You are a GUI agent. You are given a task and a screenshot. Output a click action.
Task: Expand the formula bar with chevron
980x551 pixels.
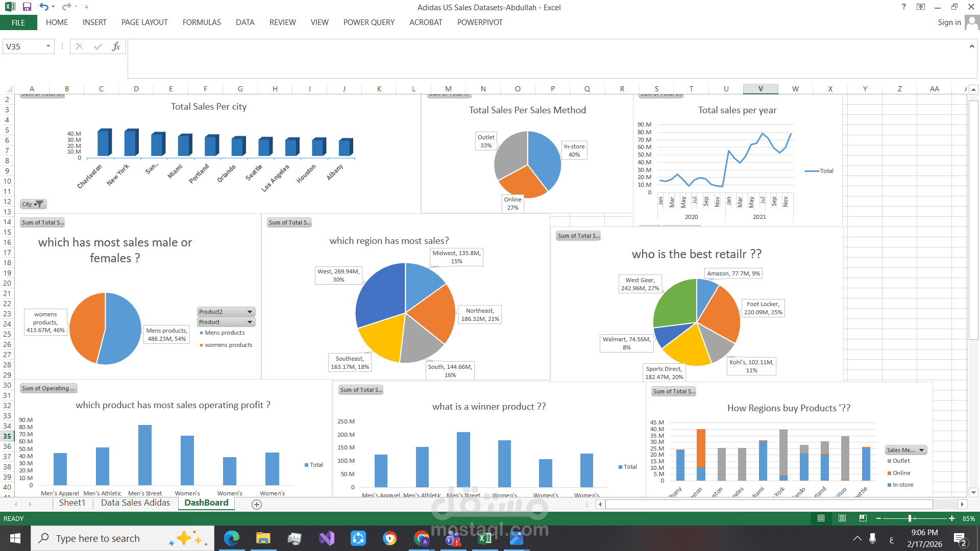coord(972,46)
